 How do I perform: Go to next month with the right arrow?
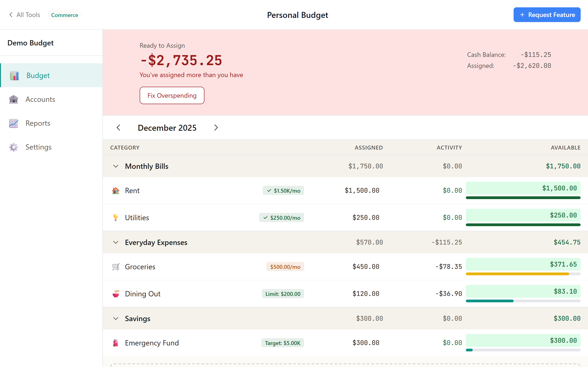pyautogui.click(x=216, y=128)
